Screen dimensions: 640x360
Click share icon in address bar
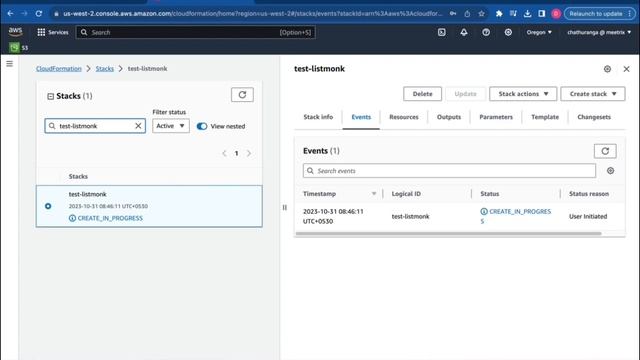click(467, 13)
